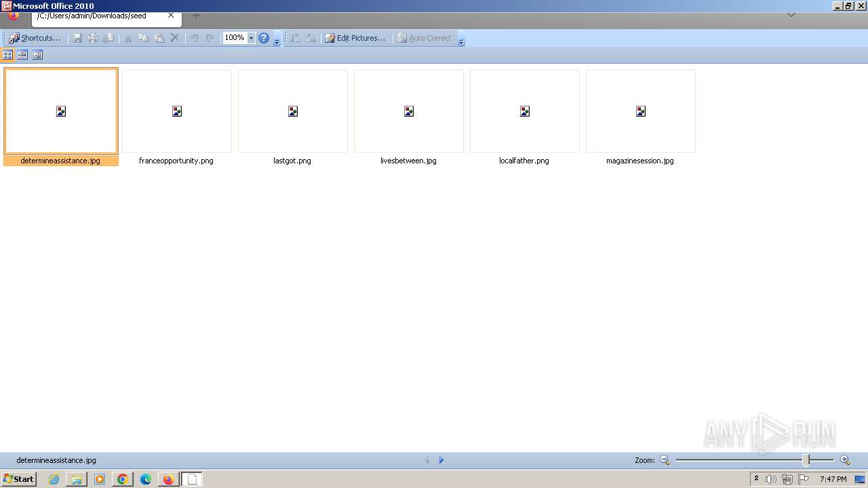This screenshot has width=868, height=488.
Task: Click the localfather.png file name label
Action: point(524,161)
